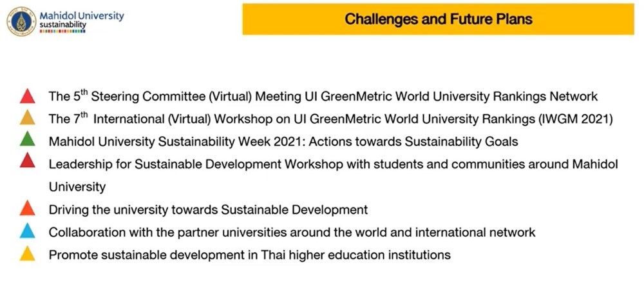Image resolution: width=644 pixels, height=298 pixels.
Task: Click the orange triangle beside Driving the university
Action: [x=27, y=209]
